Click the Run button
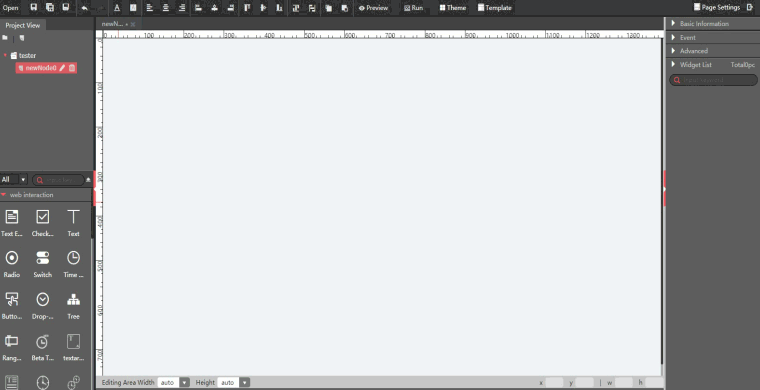 (413, 8)
